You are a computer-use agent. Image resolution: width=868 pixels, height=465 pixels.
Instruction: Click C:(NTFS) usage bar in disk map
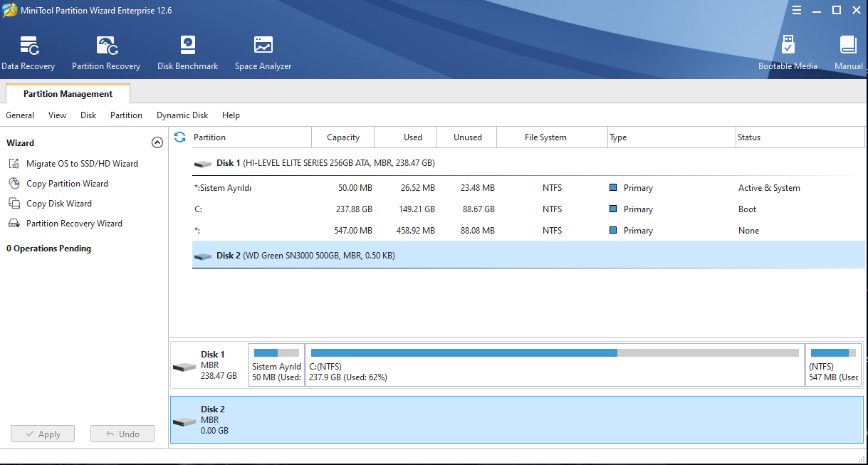555,352
